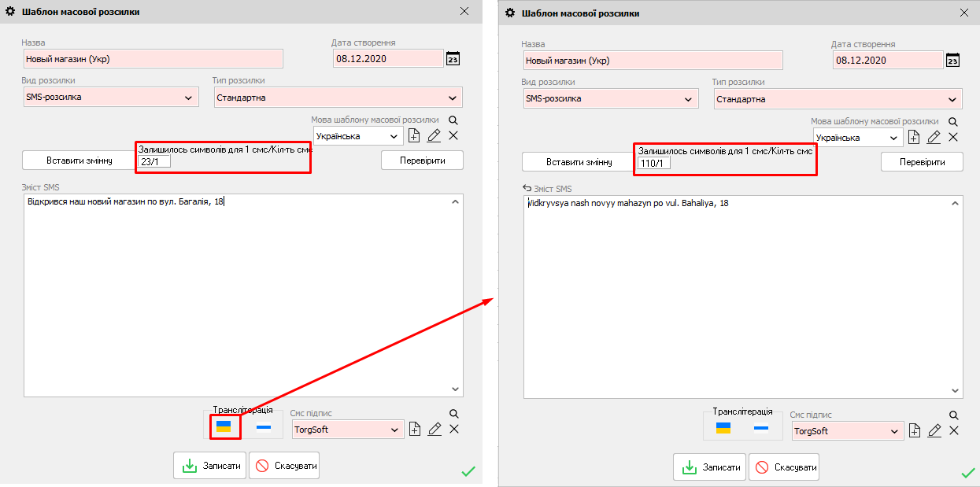Click Перевірити button in the right dialog
Image resolution: width=980 pixels, height=487 pixels.
click(x=922, y=162)
